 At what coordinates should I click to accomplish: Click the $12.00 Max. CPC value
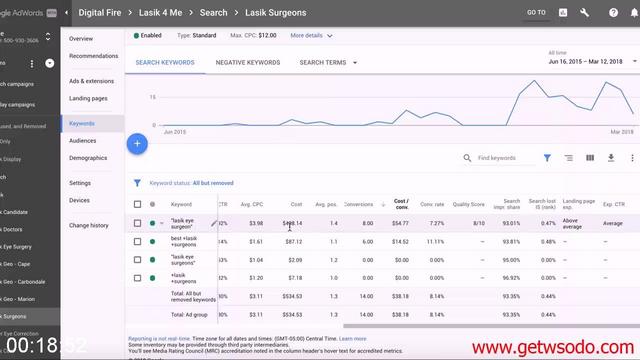267,36
